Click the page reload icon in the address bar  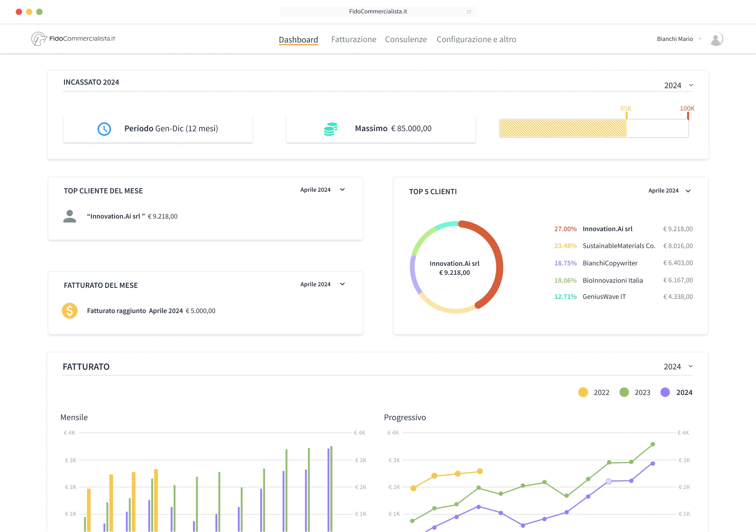pyautogui.click(x=469, y=11)
